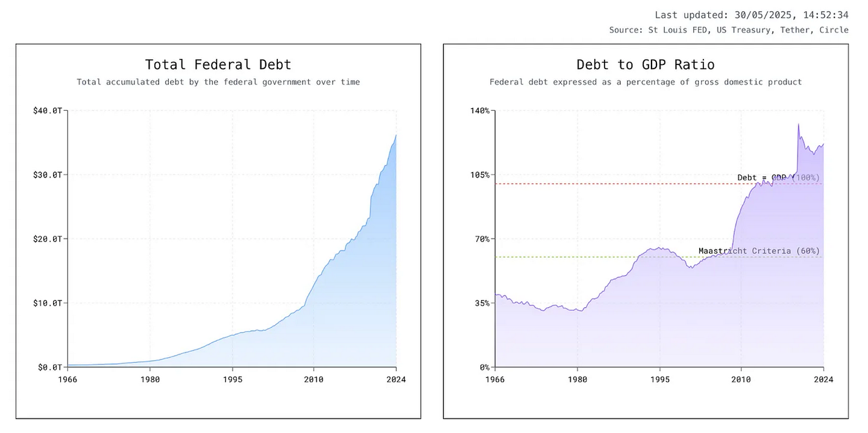The width and height of the screenshot is (868, 433).
Task: Click the $40.0T label on the debt axis
Action: 48,111
